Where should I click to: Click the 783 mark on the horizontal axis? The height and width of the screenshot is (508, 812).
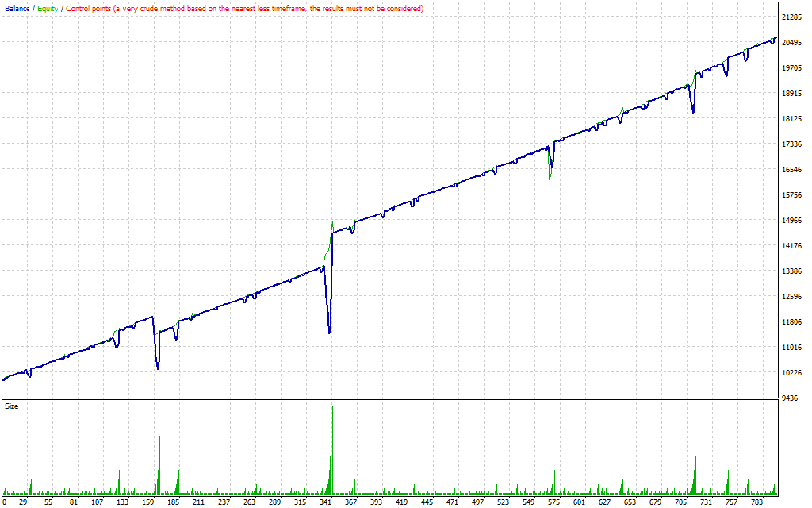(756, 502)
